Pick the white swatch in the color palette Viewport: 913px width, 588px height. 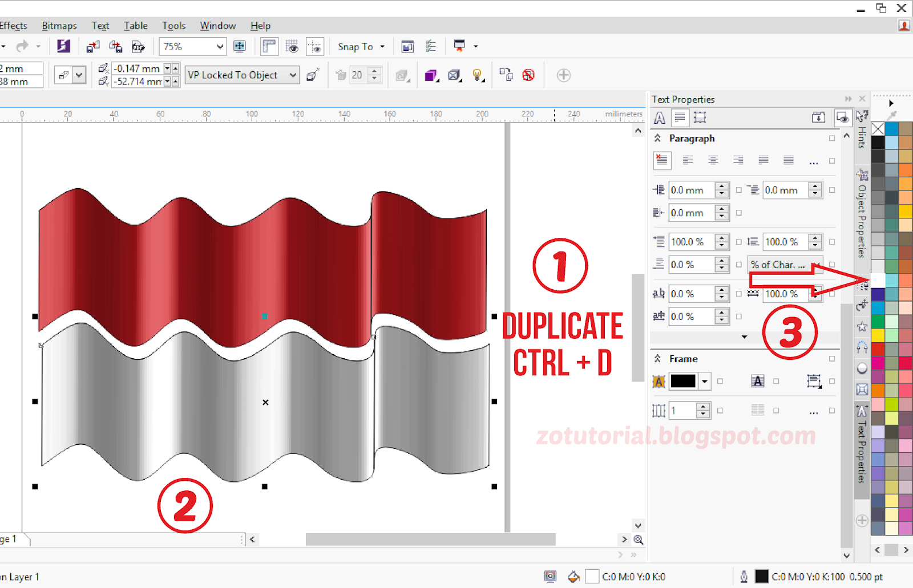[x=878, y=279]
